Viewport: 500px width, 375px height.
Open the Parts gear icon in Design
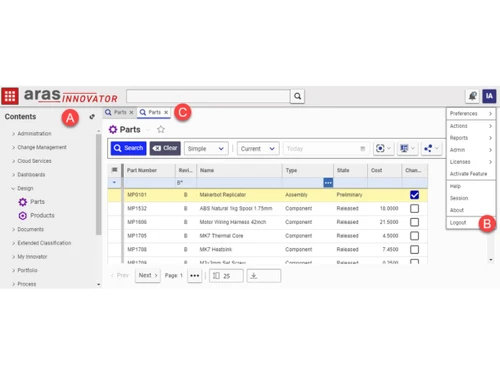pyautogui.click(x=23, y=202)
